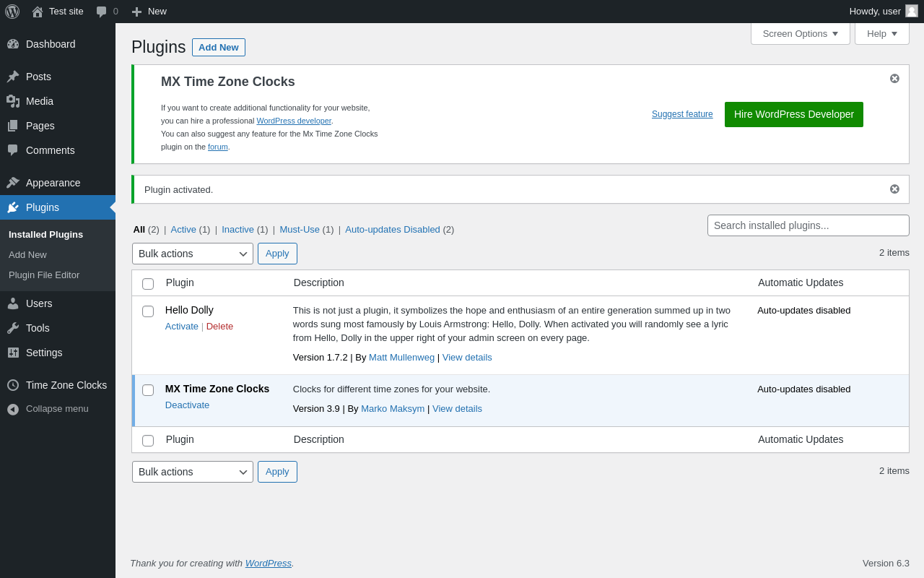Screen dimensions: 924x578
Task: View details for MX Time Zone Clocks
Action: coord(457,409)
